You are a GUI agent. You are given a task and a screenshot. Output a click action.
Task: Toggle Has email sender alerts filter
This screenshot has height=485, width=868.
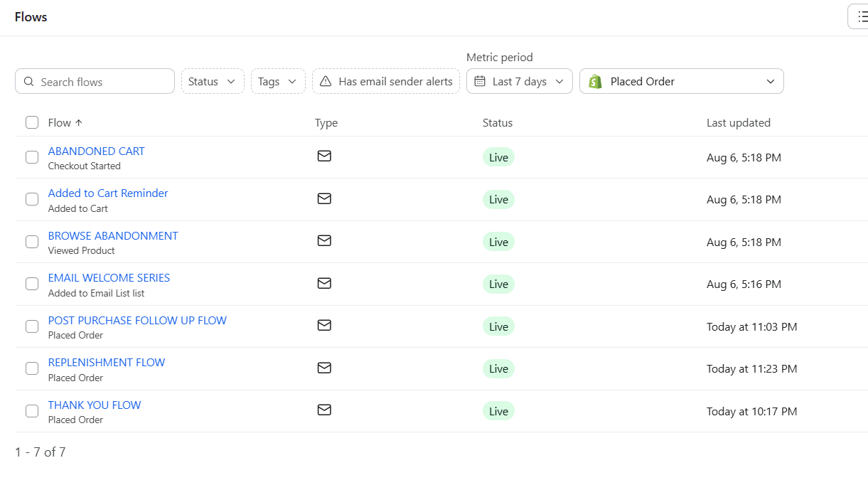tap(386, 81)
